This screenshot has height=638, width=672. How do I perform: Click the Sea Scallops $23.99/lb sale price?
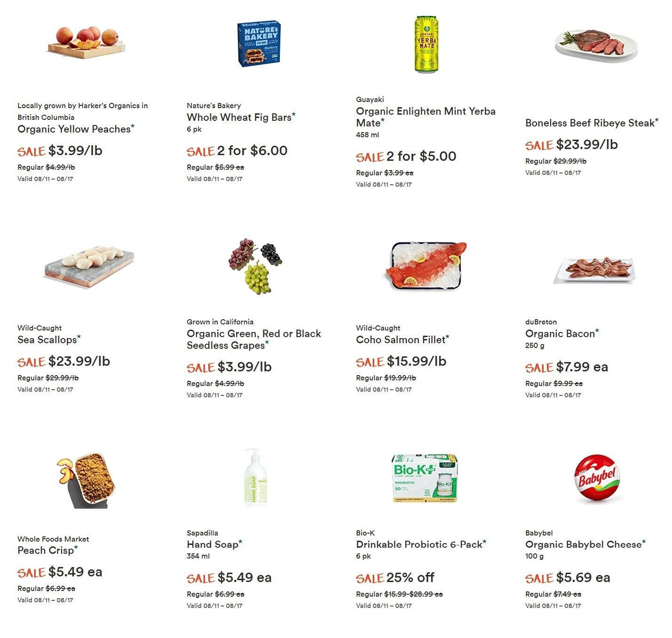pyautogui.click(x=79, y=361)
